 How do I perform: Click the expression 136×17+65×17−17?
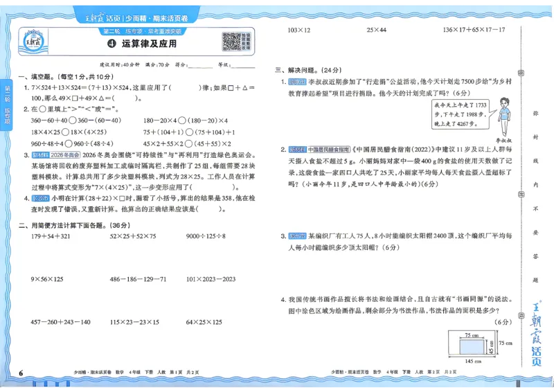[x=474, y=30]
